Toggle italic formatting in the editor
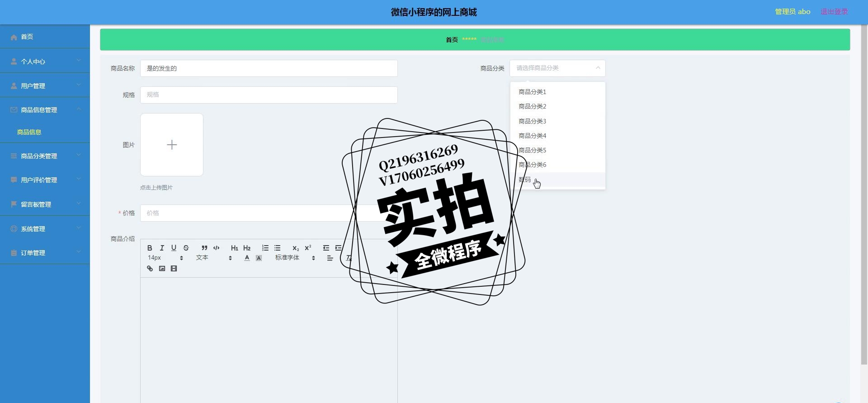This screenshot has width=868, height=403. 162,248
